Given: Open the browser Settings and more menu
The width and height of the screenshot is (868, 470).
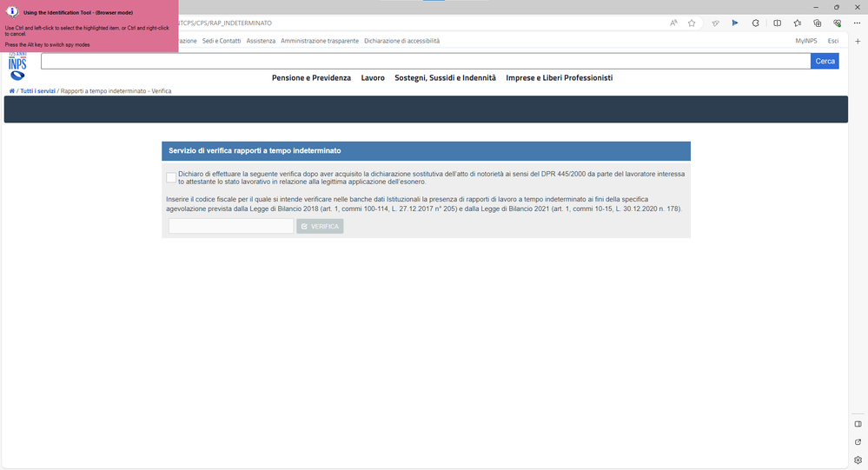Looking at the screenshot, I should click(x=858, y=23).
